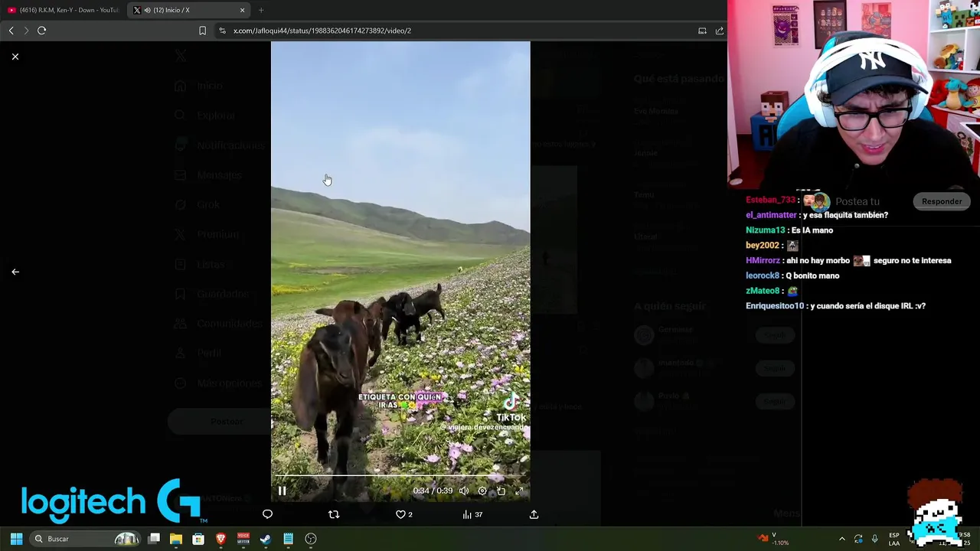Pause the playing video
980x551 pixels.
282,491
